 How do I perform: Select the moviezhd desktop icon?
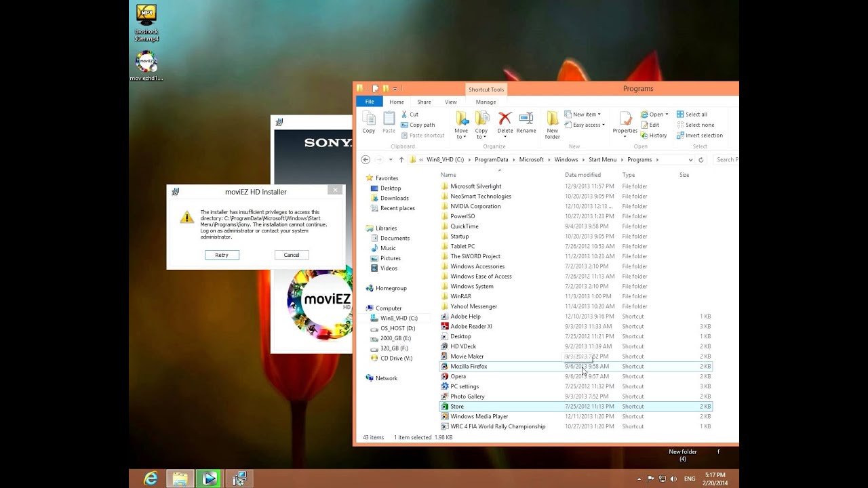pyautogui.click(x=146, y=66)
